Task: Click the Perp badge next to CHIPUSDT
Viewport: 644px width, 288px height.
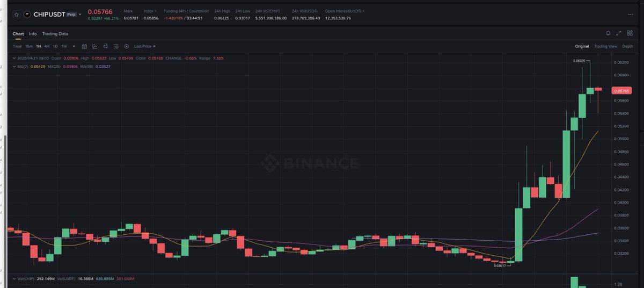Action: 71,15
